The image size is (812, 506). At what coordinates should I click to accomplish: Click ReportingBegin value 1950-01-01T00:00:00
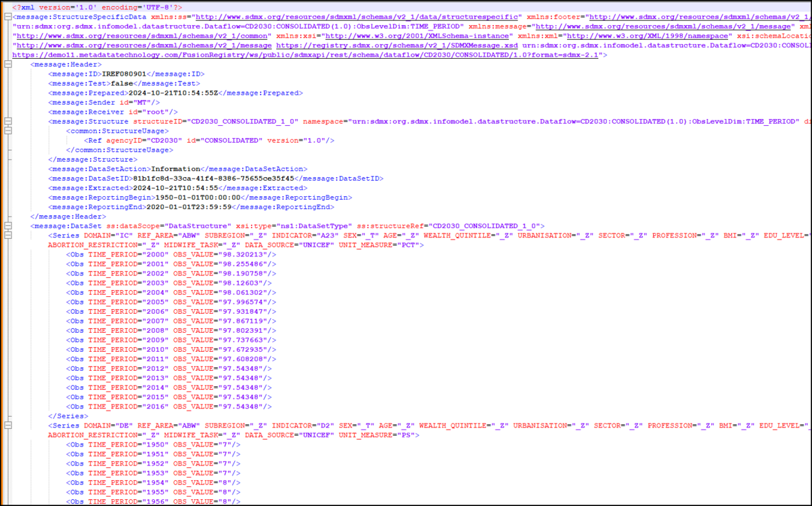click(200, 197)
